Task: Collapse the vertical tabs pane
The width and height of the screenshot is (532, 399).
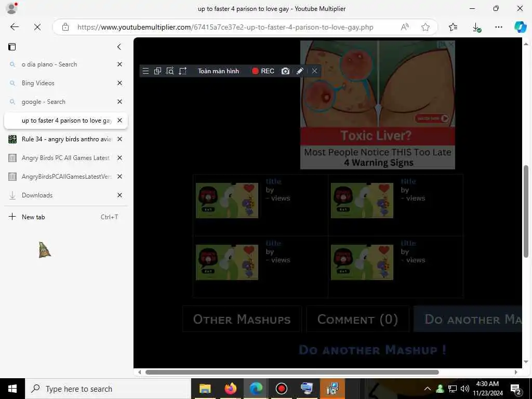Action: (x=119, y=47)
